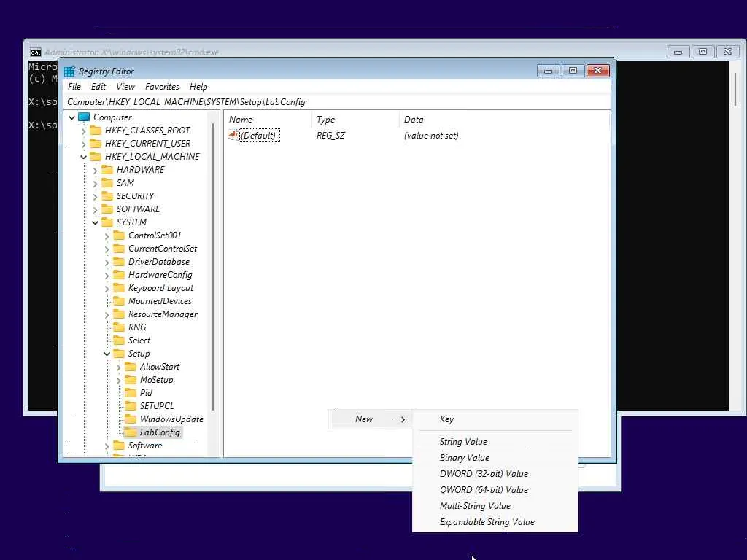Viewport: 747px width, 560px height.
Task: Click the Computer icon in the tree
Action: (x=84, y=117)
